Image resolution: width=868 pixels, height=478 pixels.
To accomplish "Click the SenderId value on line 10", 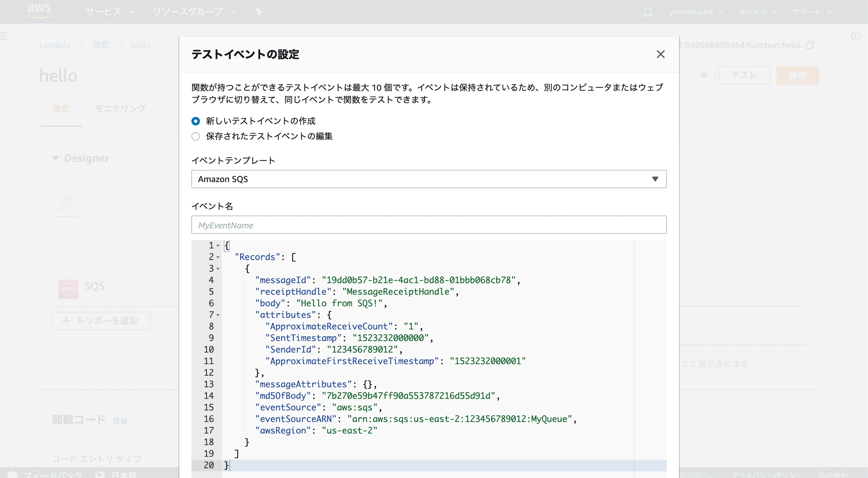I will 362,350.
